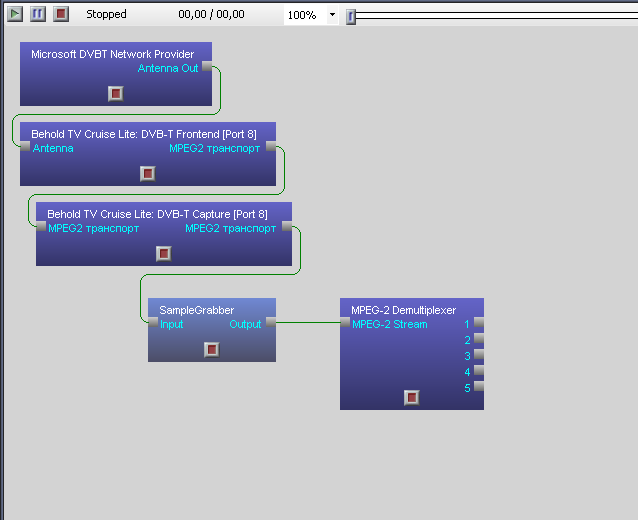Click stop icon on Microsoft DVBT Network Provider
This screenshot has height=520, width=638.
click(116, 93)
